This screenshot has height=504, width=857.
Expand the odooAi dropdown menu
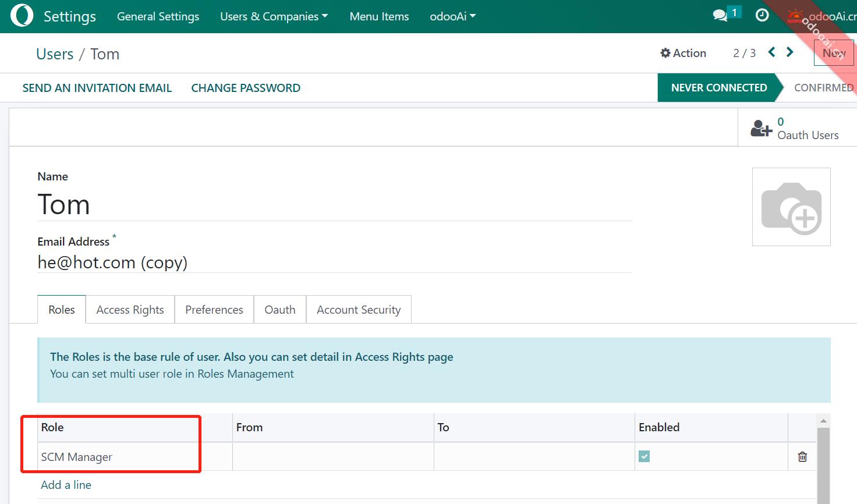pyautogui.click(x=452, y=16)
